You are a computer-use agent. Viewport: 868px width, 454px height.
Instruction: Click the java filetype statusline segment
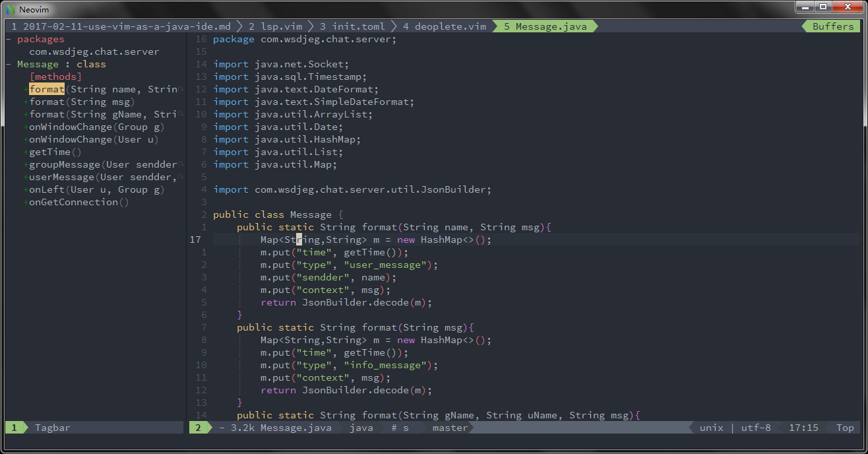361,428
